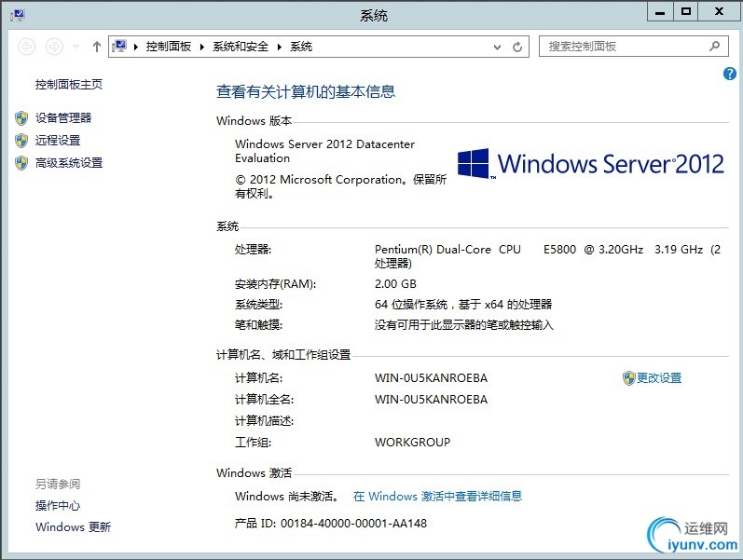Click the shield icon beside 高级系统设置
Viewport: 743px width, 560px height.
click(x=21, y=163)
